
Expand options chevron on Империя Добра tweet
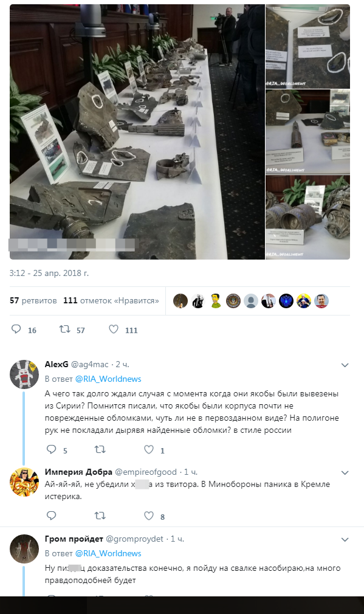coord(345,472)
